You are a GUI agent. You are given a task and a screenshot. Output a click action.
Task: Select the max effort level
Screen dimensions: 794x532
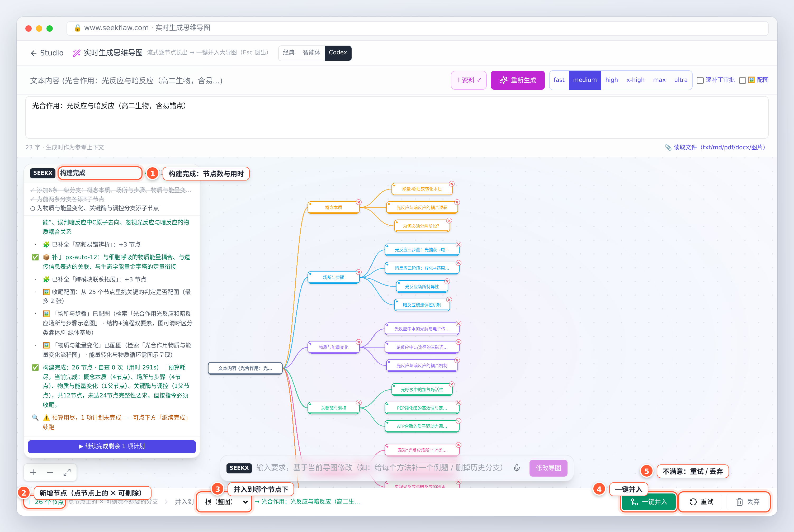[659, 80]
